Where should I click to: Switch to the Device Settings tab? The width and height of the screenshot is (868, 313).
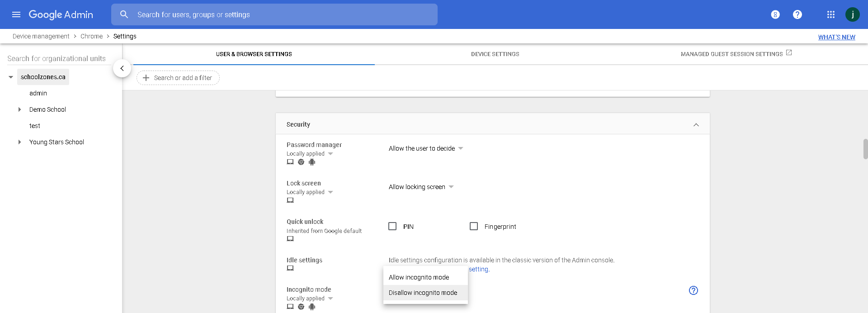(495, 54)
